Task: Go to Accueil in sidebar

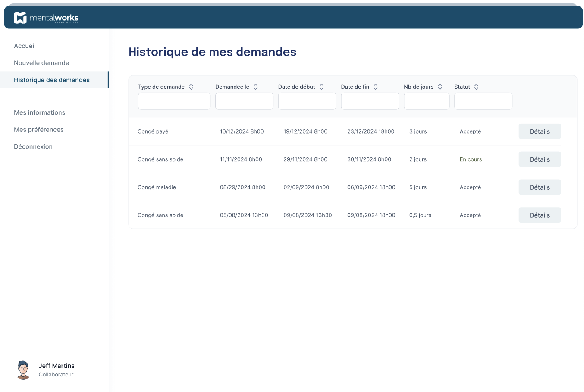Action: [25, 46]
